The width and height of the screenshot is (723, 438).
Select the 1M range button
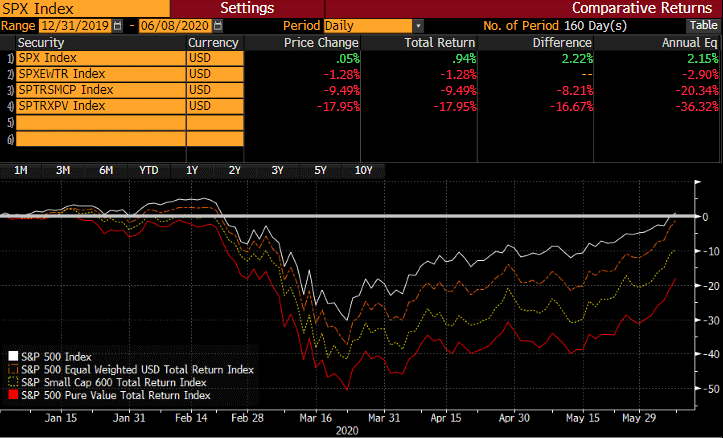pyautogui.click(x=21, y=171)
